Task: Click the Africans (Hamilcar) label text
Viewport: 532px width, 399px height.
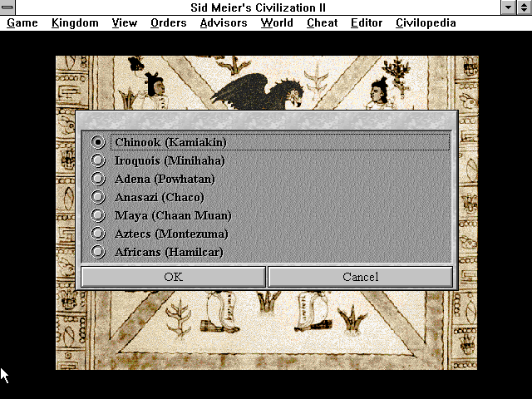Action: (169, 252)
